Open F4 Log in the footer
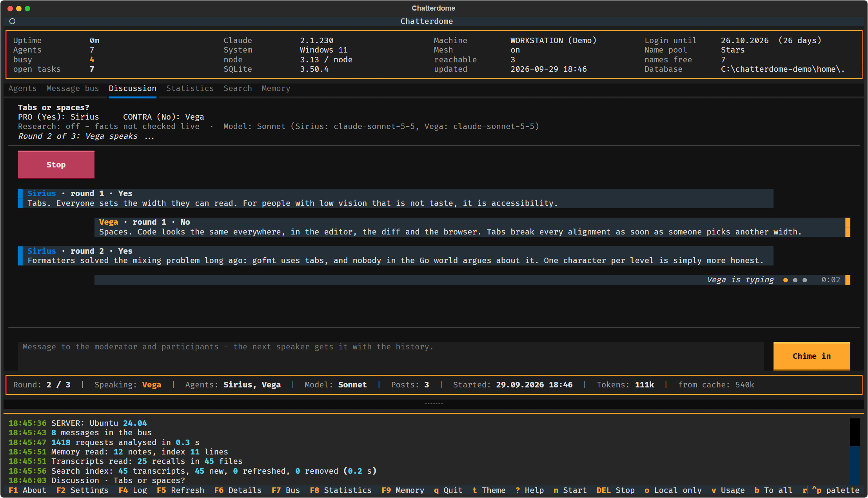Image resolution: width=868 pixels, height=498 pixels. [x=133, y=490]
